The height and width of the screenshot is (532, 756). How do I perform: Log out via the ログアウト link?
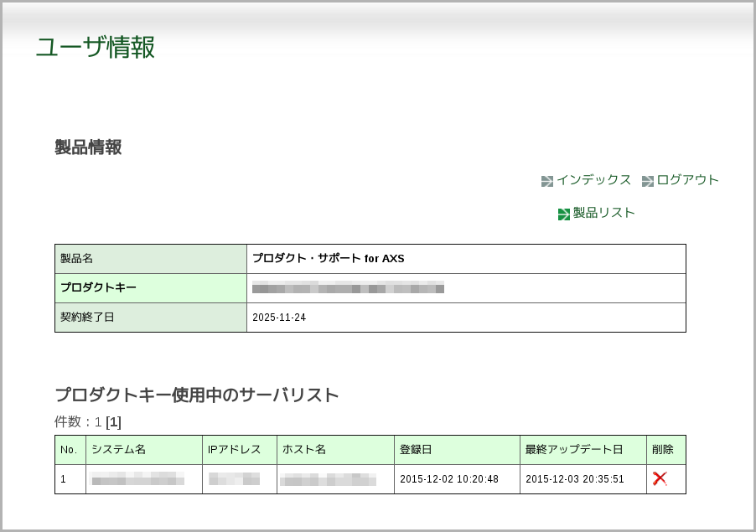coord(687,180)
